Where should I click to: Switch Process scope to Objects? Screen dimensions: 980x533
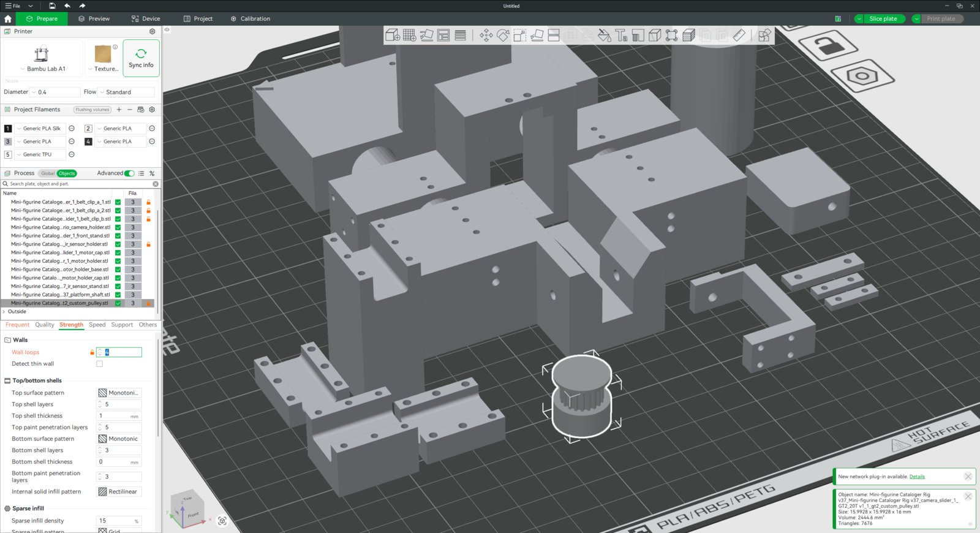(x=67, y=173)
